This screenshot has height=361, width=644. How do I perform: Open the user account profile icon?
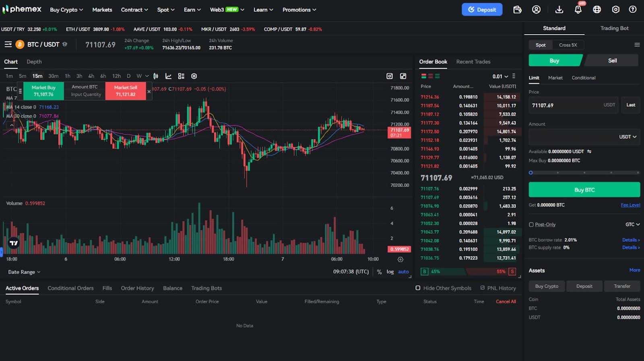point(536,10)
